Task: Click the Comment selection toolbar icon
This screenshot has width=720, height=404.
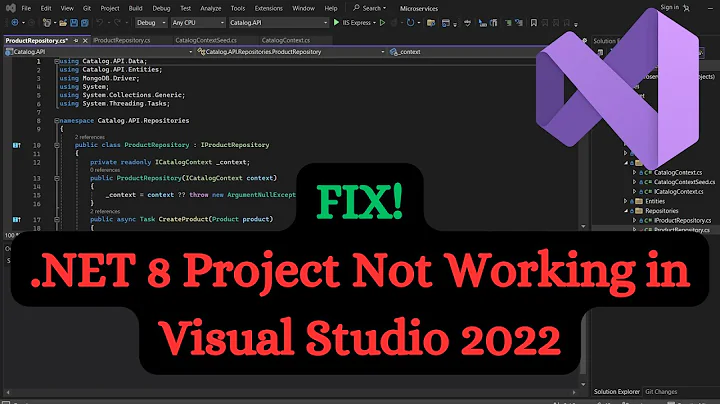Action: click(508, 22)
